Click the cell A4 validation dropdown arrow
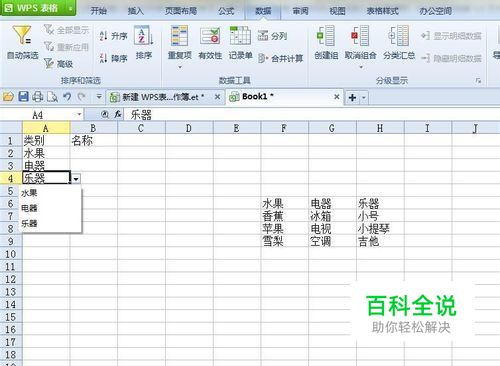 [x=76, y=179]
